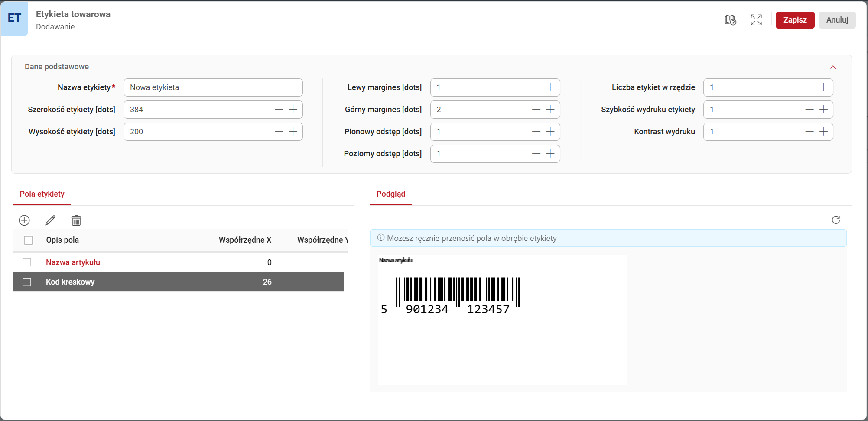
Task: Collapse the Dane podstawowe section
Action: [x=832, y=67]
